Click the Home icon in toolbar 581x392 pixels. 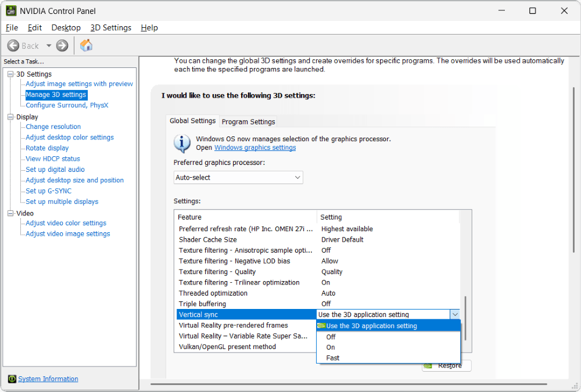point(86,45)
